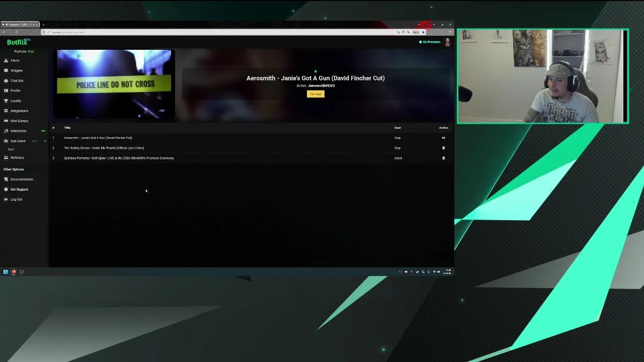
Task: Click the User column header
Action: 397,128
